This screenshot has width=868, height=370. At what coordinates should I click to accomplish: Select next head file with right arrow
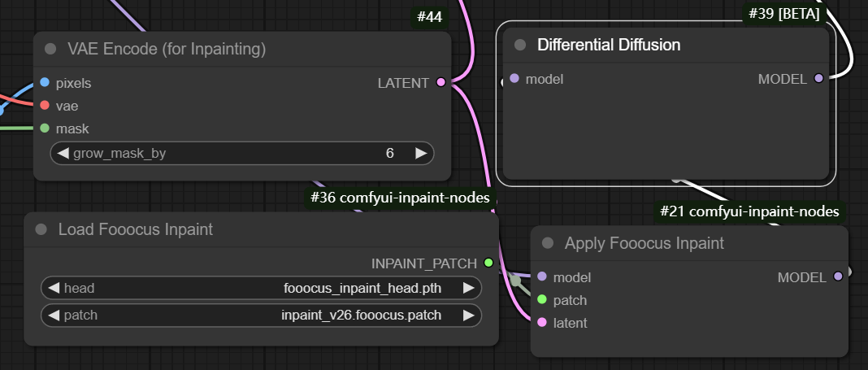[468, 288]
